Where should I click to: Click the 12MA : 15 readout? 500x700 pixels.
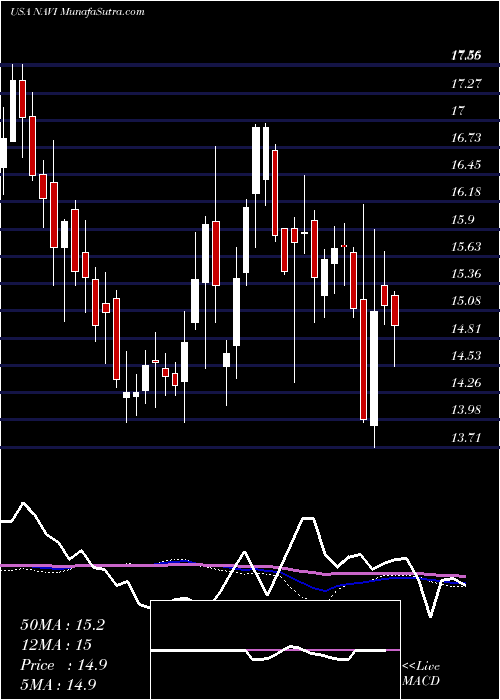click(56, 645)
